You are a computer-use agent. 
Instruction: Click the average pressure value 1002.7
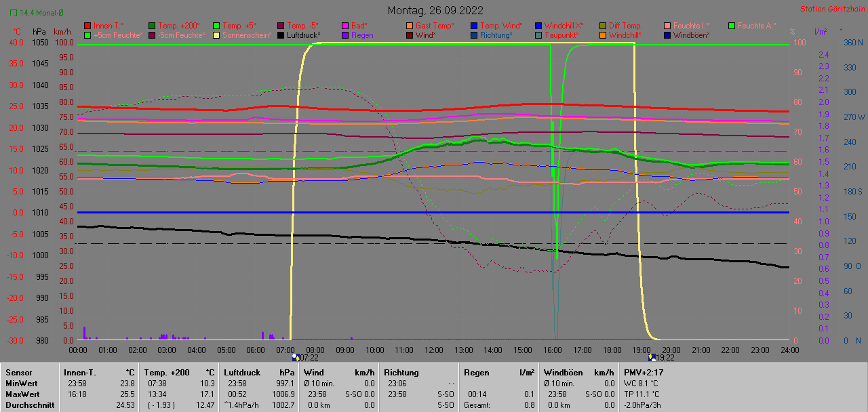(282, 405)
